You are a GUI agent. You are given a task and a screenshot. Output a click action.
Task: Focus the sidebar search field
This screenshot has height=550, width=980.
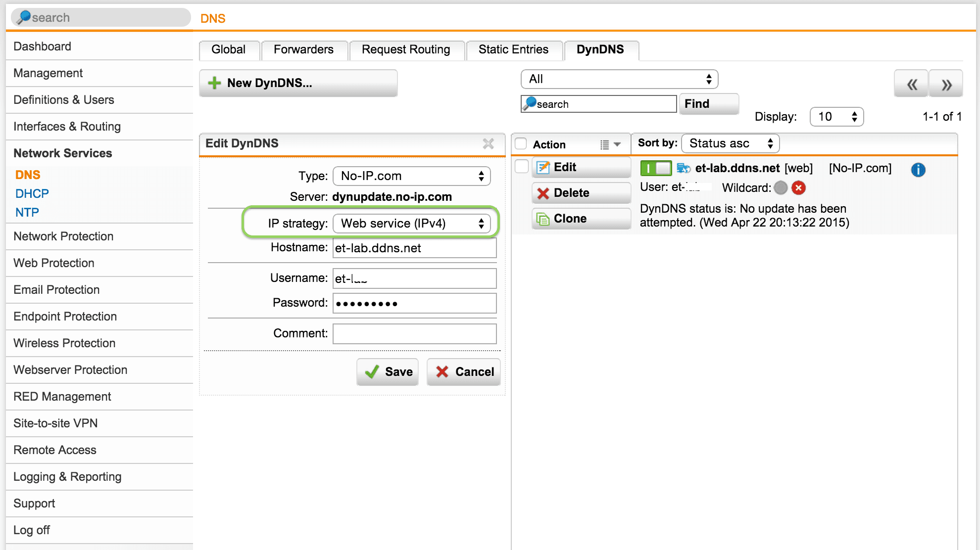tap(101, 18)
